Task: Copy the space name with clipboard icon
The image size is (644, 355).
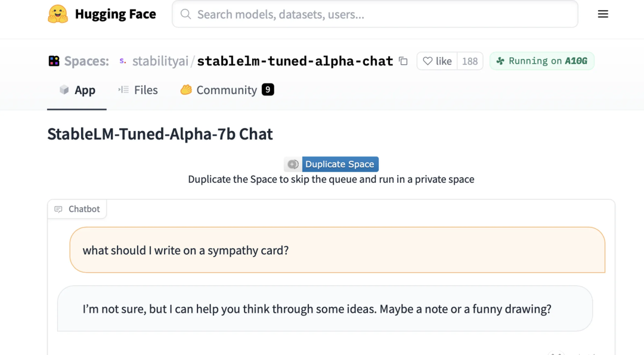Action: point(403,61)
